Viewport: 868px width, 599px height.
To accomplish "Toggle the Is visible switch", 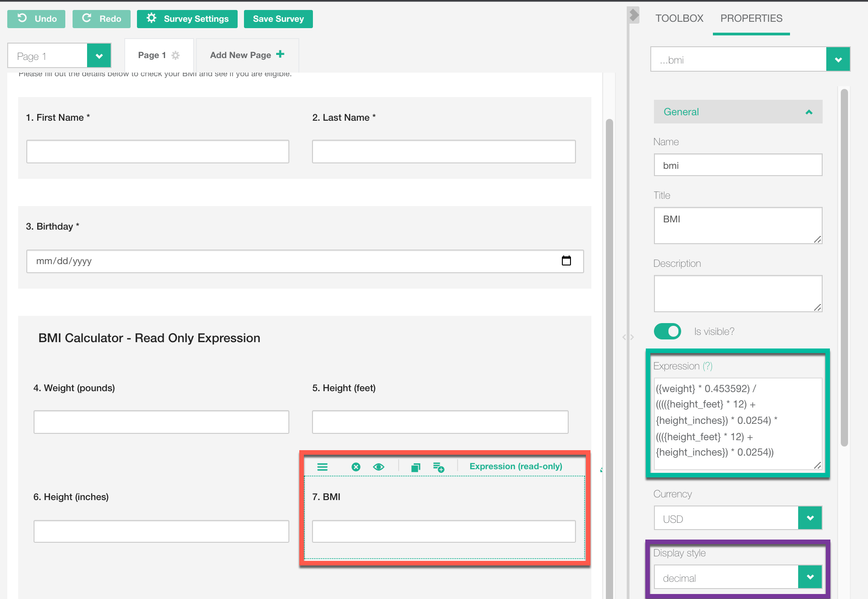I will [x=668, y=331].
